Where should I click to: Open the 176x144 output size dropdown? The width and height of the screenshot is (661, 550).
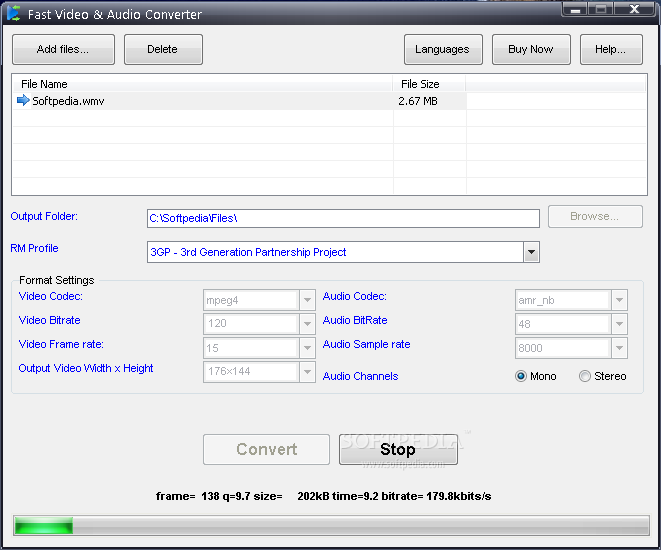[x=259, y=372]
